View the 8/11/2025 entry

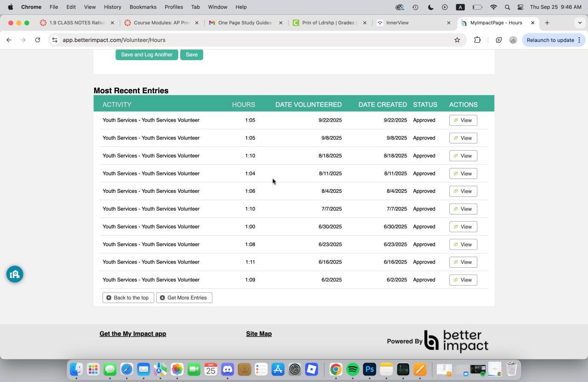[x=463, y=174]
